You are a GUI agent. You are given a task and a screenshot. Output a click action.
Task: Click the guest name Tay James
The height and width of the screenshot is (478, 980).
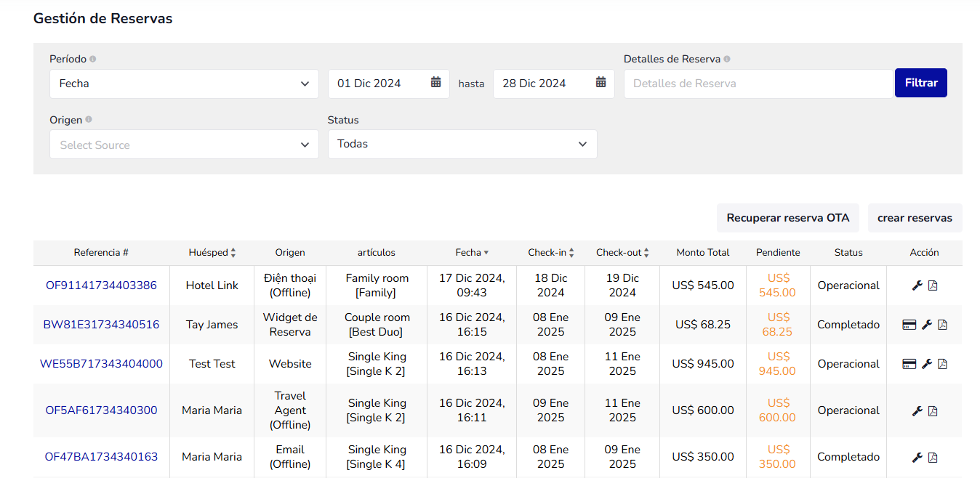click(212, 325)
